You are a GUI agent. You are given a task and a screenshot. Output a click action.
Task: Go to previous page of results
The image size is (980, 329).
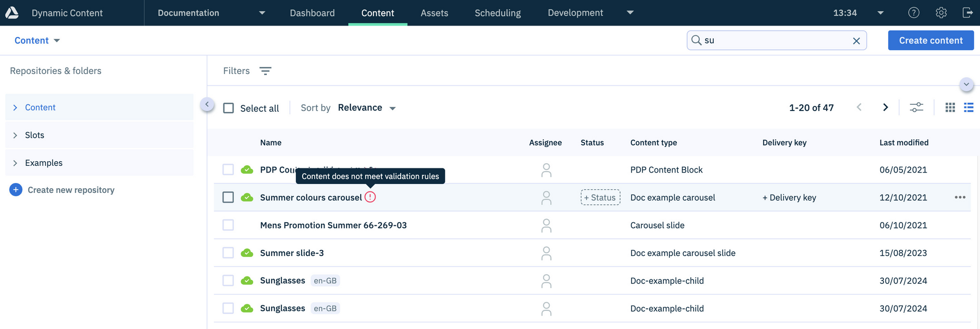coord(859,107)
